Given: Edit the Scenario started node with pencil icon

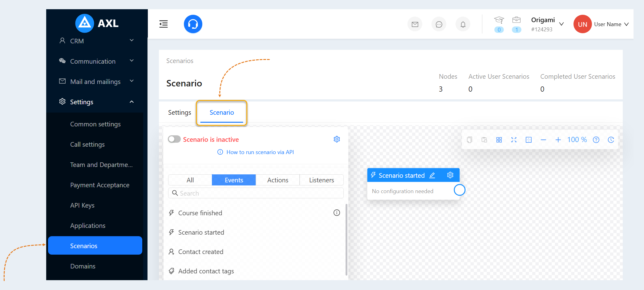Looking at the screenshot, I should click(432, 175).
